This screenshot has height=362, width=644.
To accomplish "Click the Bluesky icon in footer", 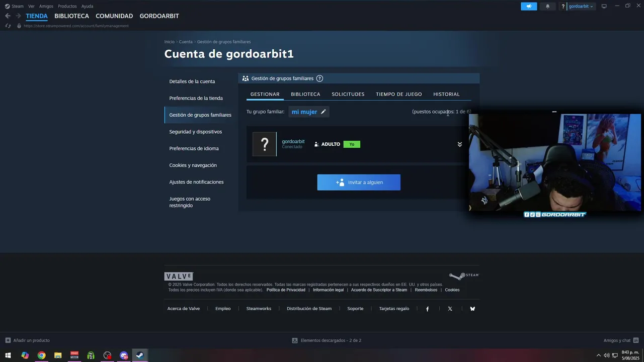I will [x=472, y=309].
